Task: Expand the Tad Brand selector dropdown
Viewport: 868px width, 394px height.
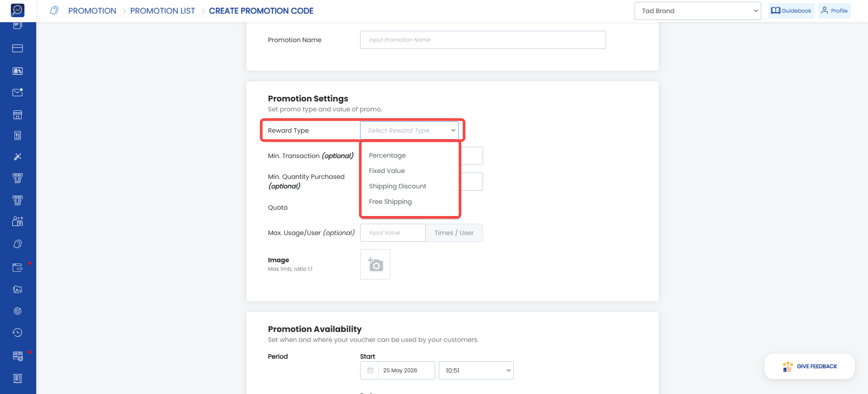Action: [x=698, y=11]
